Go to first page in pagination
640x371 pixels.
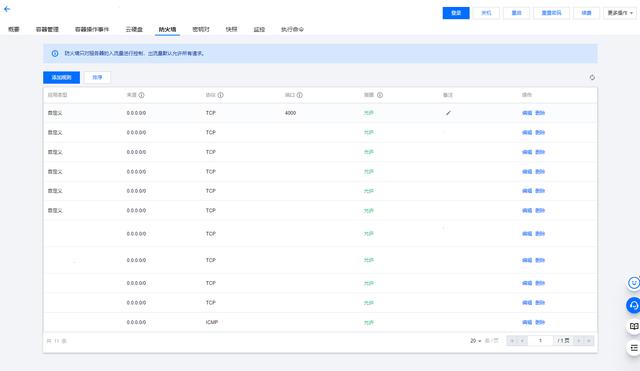[512, 341]
